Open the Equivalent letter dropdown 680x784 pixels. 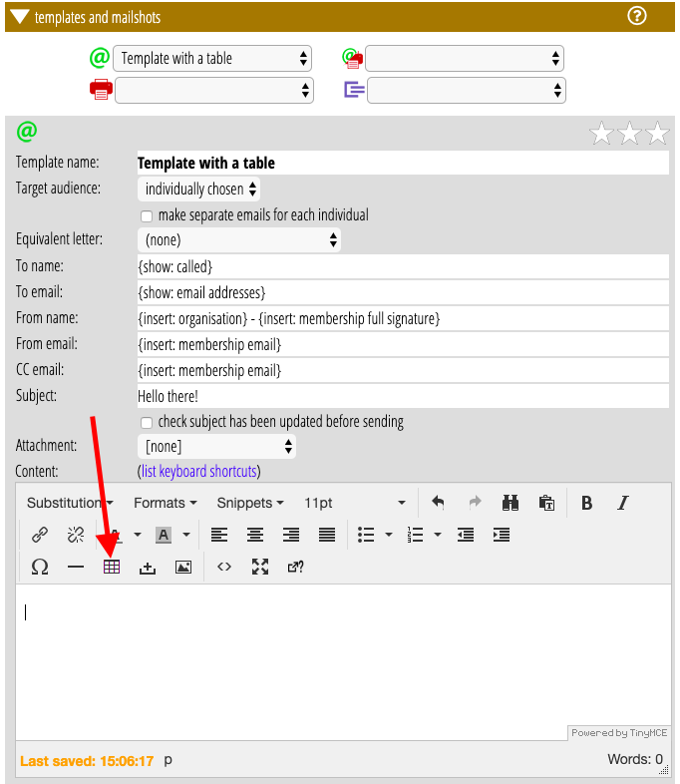tap(239, 240)
